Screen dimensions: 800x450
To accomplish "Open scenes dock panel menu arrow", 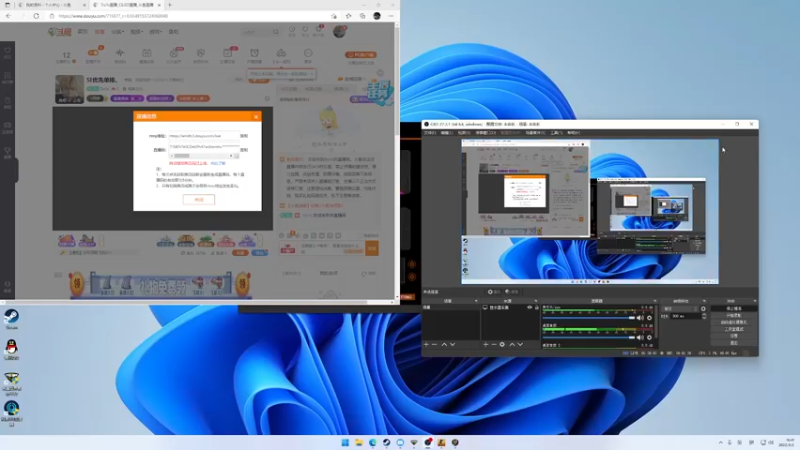I will click(476, 301).
